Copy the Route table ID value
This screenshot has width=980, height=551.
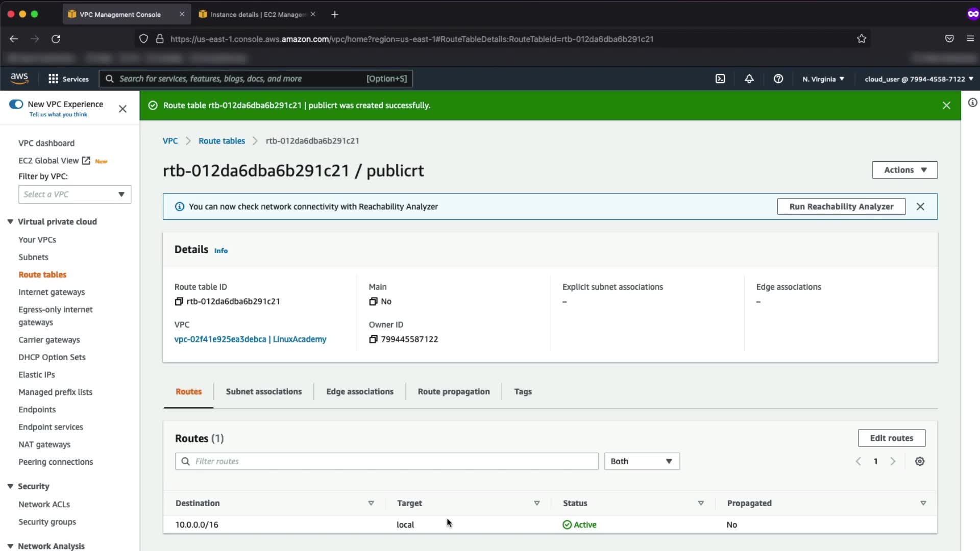coord(179,302)
